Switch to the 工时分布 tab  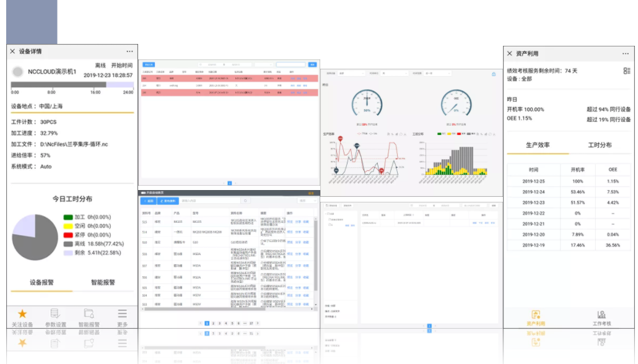pyautogui.click(x=599, y=145)
